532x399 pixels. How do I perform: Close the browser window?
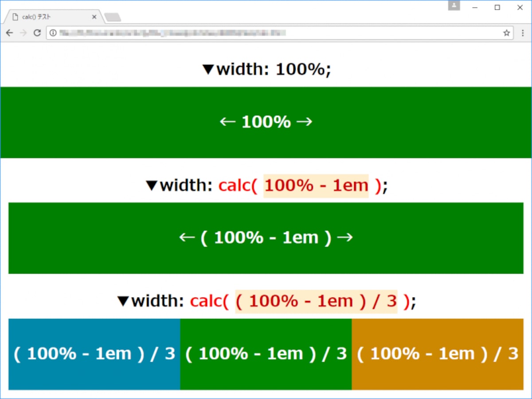[x=520, y=7]
